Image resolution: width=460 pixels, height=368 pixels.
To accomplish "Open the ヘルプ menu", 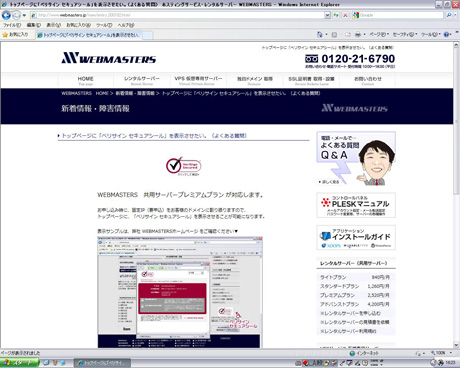I will [126, 25].
